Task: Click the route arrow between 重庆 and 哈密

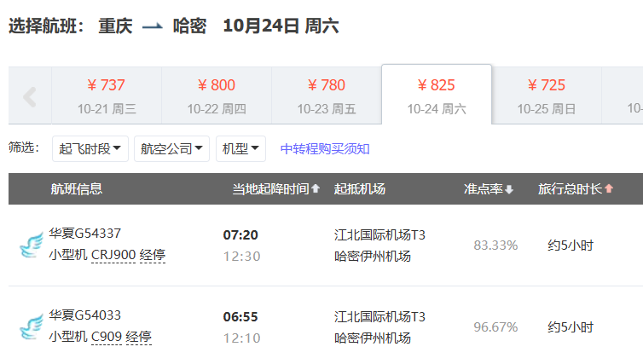Action: pyautogui.click(x=153, y=26)
